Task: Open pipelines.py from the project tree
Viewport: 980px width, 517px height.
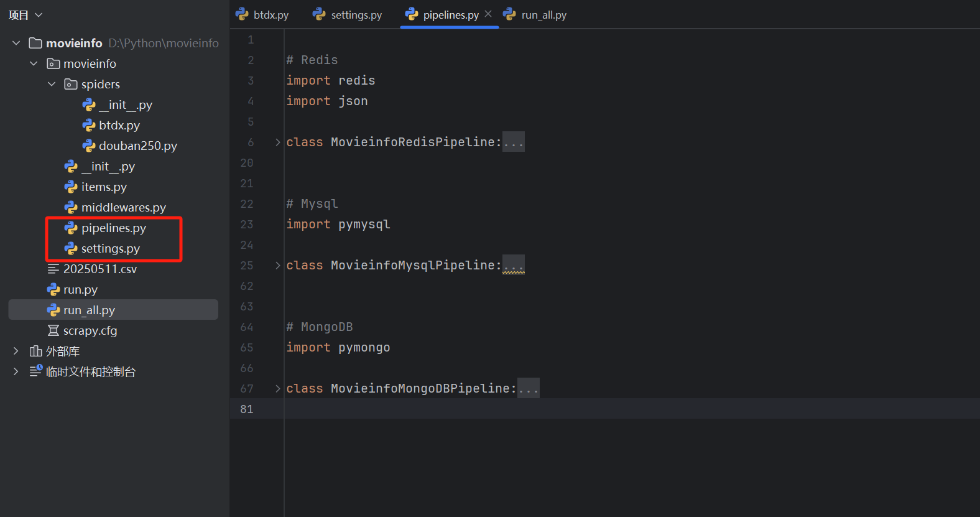Action: [x=114, y=228]
